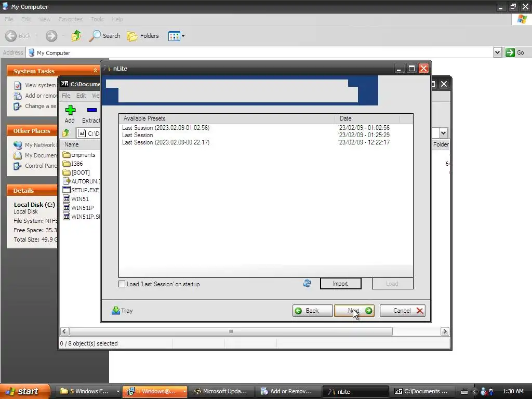Select the WIN51IP file in 7-Zip
The image size is (532, 399).
tap(78, 208)
